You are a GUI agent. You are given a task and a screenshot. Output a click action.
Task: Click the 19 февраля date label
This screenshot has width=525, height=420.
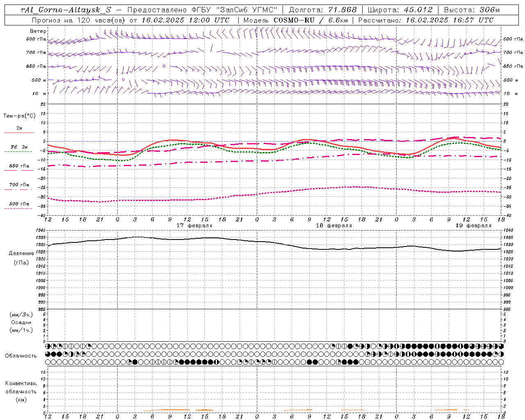(473, 226)
